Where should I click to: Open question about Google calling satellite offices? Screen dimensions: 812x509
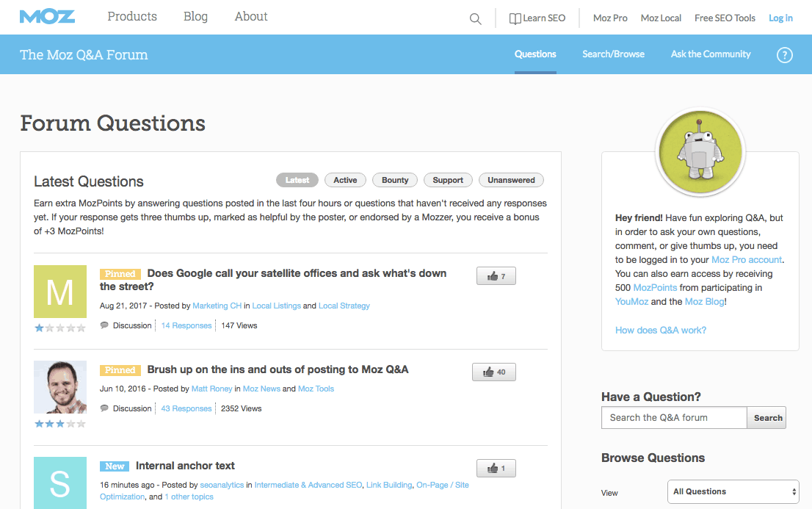click(273, 280)
